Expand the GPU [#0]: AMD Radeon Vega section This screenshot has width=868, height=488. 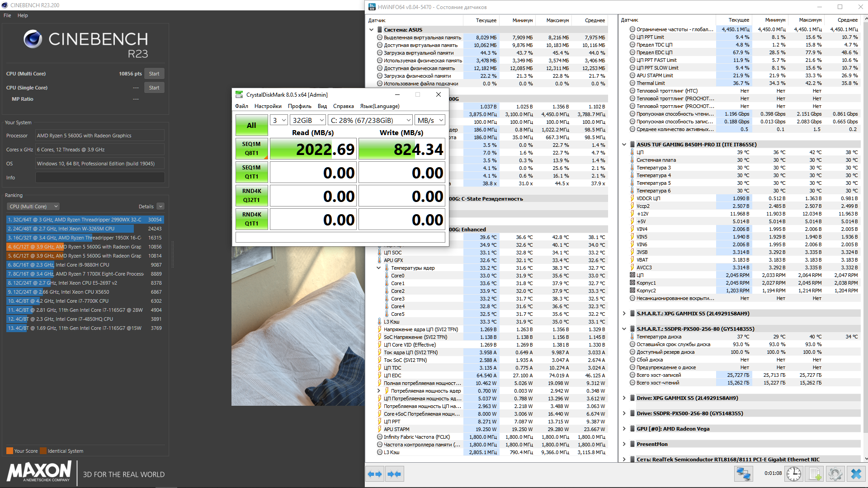pyautogui.click(x=624, y=429)
